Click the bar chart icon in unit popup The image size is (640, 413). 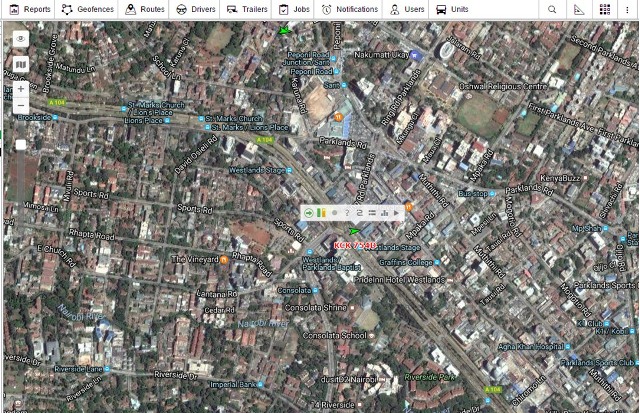pos(384,213)
